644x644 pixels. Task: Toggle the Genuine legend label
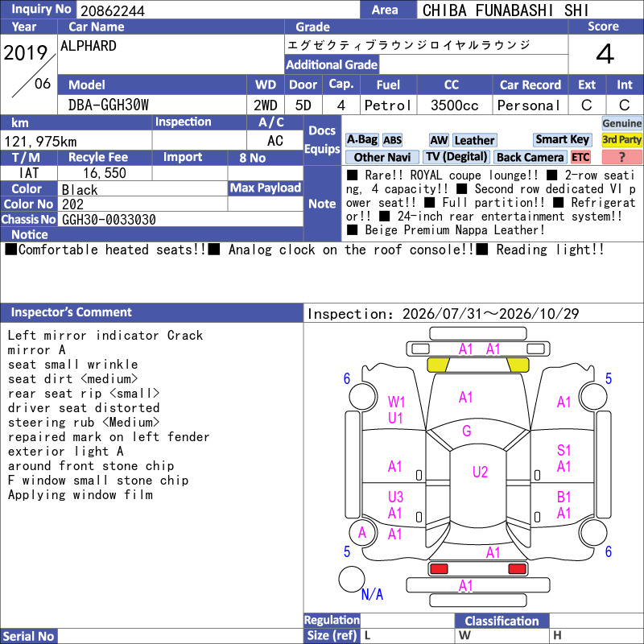pyautogui.click(x=621, y=123)
